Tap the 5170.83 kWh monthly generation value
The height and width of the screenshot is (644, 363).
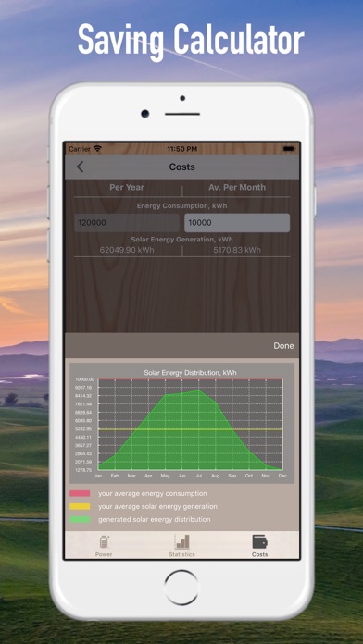[x=237, y=250]
